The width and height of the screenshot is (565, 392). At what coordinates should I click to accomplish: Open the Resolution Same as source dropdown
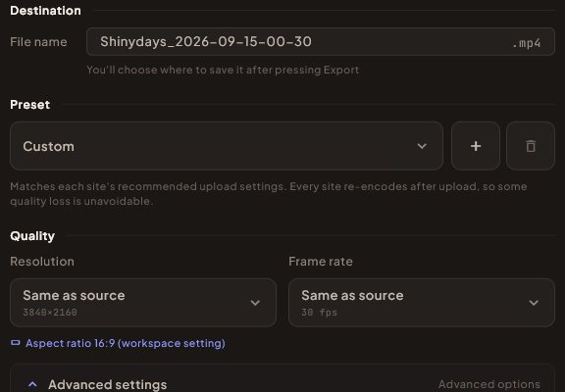pos(143,303)
